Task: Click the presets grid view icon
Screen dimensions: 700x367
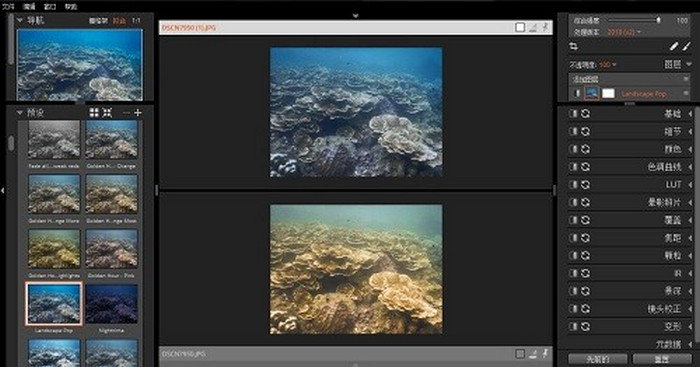Action: [94, 113]
